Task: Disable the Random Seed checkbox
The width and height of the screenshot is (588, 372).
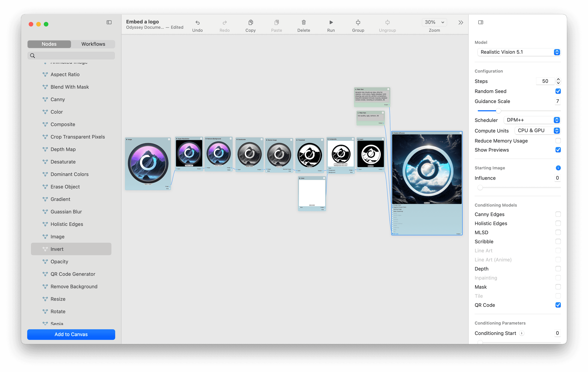Action: [558, 91]
